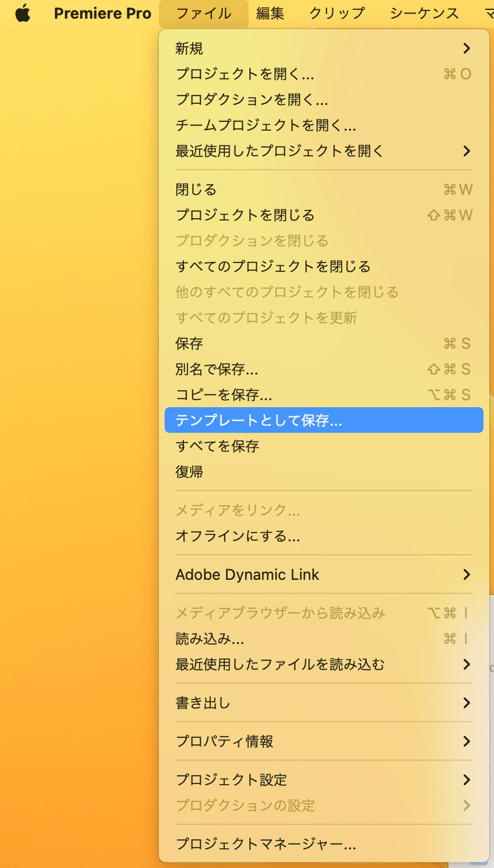494x868 pixels.
Task: Open the クリップ menu
Action: pyautogui.click(x=337, y=13)
